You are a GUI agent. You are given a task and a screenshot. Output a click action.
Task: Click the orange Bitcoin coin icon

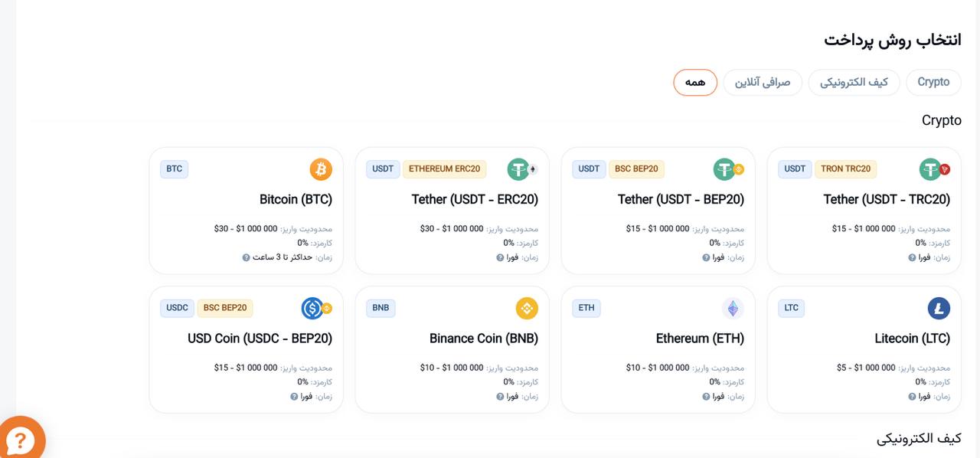coord(321,169)
